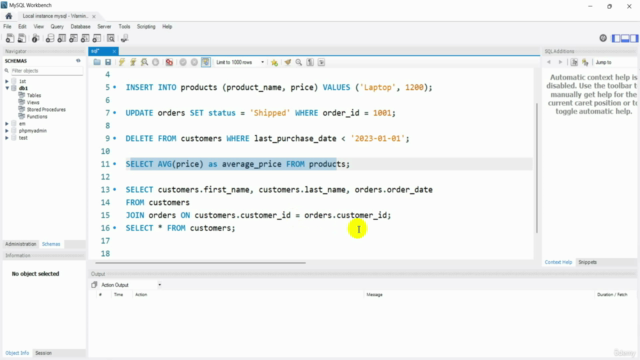Toggle stop script on error
The height and width of the screenshot is (360, 640).
tap(169, 62)
